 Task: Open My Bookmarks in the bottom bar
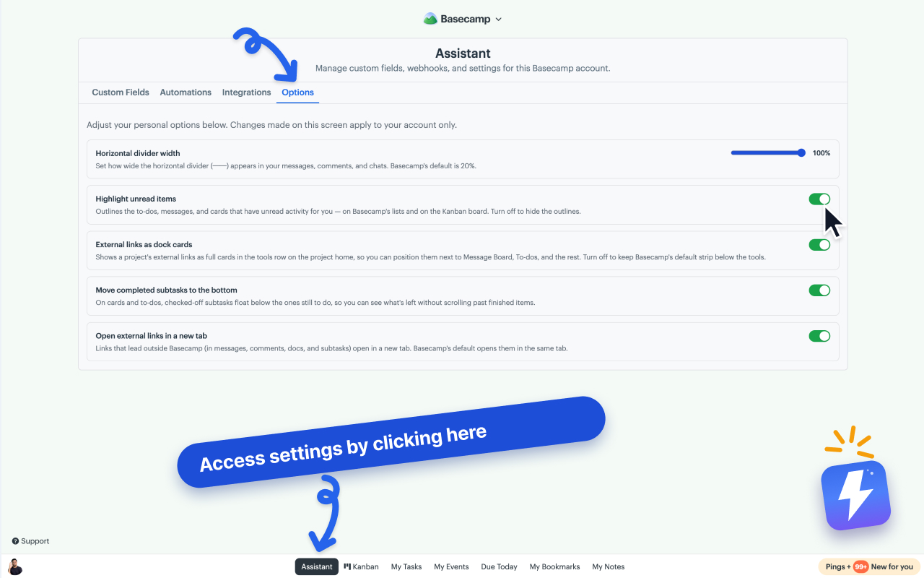554,566
